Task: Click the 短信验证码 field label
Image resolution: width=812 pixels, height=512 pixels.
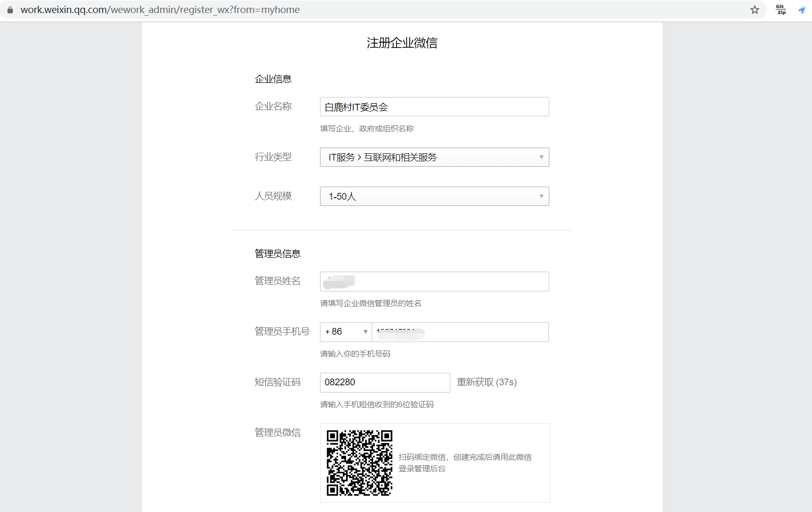Action: click(278, 382)
